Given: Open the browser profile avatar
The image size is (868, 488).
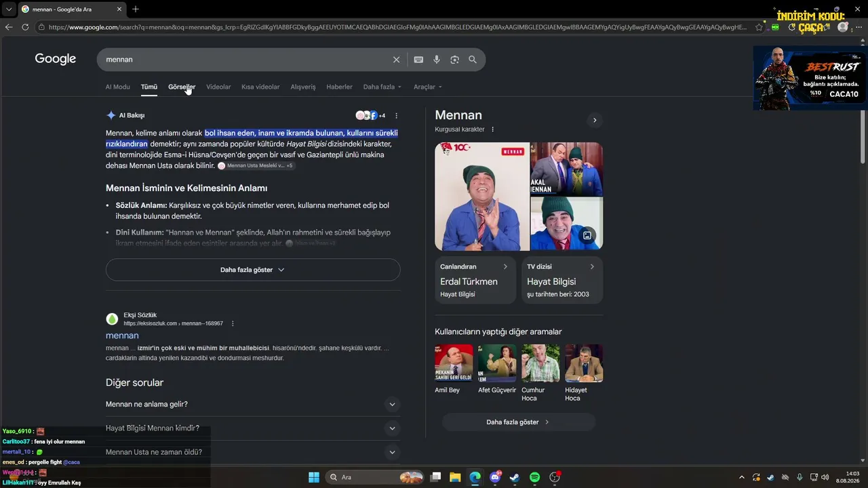Looking at the screenshot, I should [843, 27].
